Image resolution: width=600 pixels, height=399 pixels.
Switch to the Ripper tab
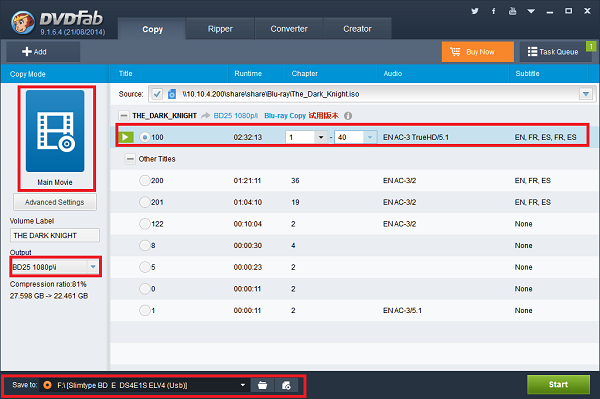(220, 29)
